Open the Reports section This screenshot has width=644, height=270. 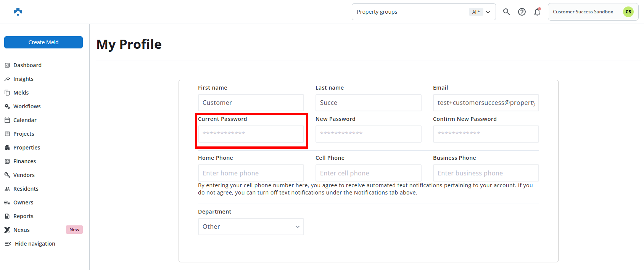pos(23,216)
